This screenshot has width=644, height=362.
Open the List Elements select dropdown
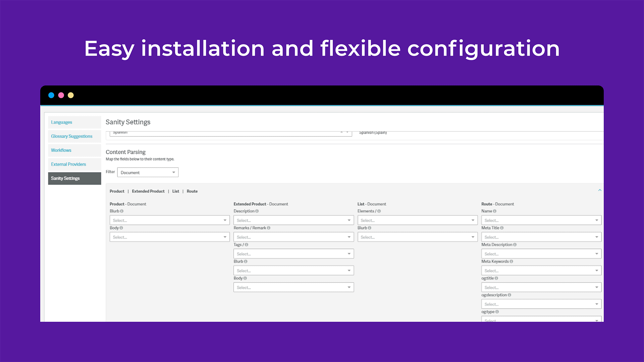pyautogui.click(x=418, y=220)
